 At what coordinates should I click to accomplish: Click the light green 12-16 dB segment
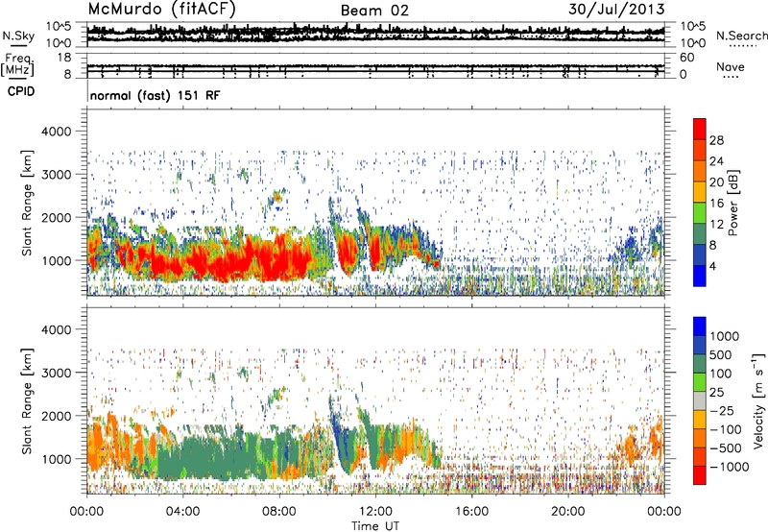(x=700, y=213)
